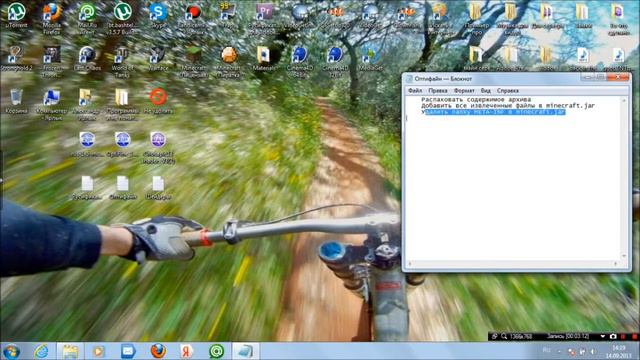
Task: Open the recorder bar dropdown arrow
Action: pyautogui.click(x=602, y=336)
